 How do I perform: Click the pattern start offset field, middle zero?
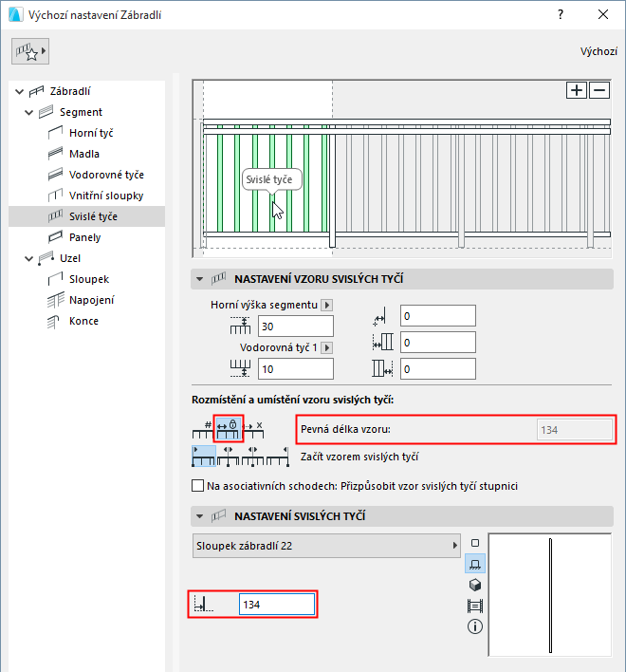pos(438,343)
